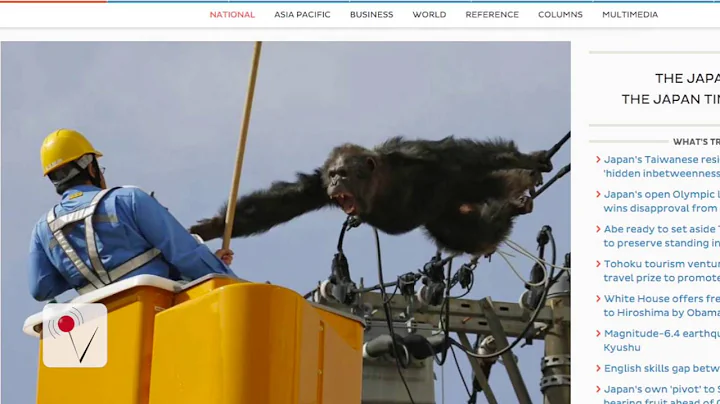The height and width of the screenshot is (404, 720).
Task: Open the MULTIMEDIA menu item
Action: coord(630,15)
